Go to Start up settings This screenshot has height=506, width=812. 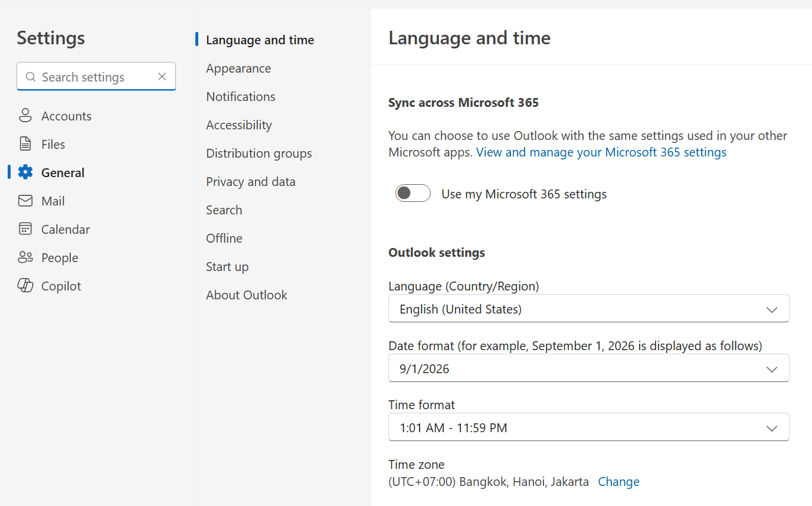[x=227, y=267]
